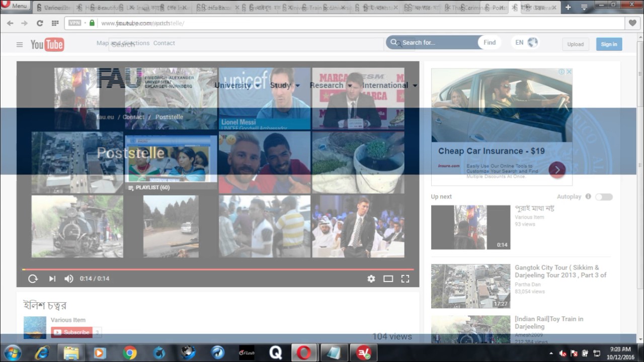Viewport: 644px width, 362px height.
Task: Open the Gangtok City Tour video title
Action: pos(560,271)
